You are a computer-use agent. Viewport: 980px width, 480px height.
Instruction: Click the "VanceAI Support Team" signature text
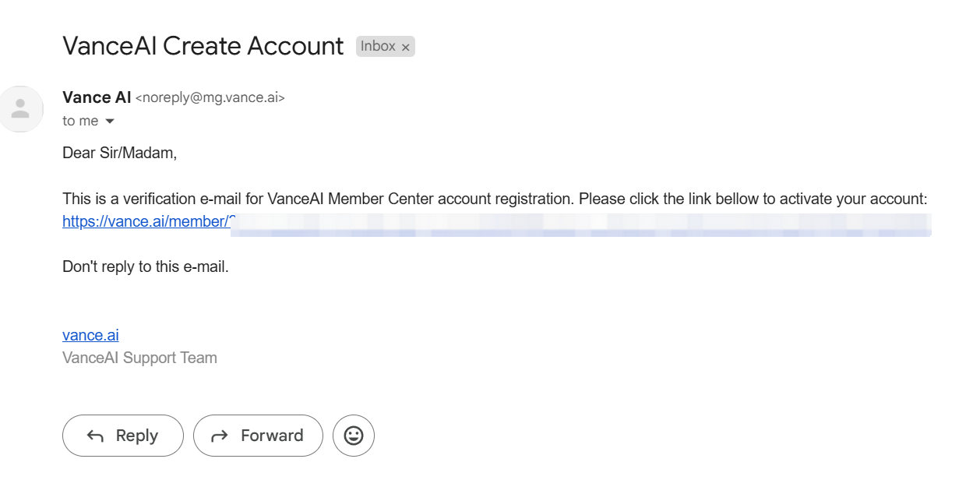(x=139, y=358)
